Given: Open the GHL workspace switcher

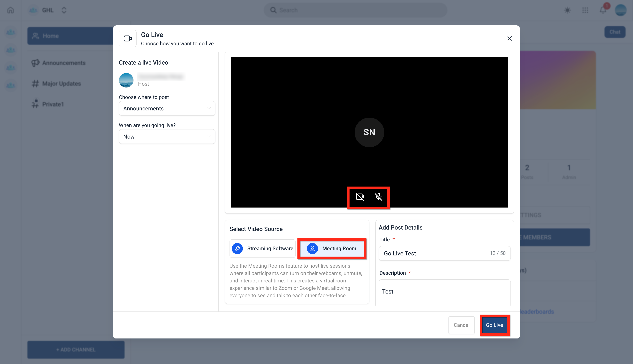Looking at the screenshot, I should (64, 10).
